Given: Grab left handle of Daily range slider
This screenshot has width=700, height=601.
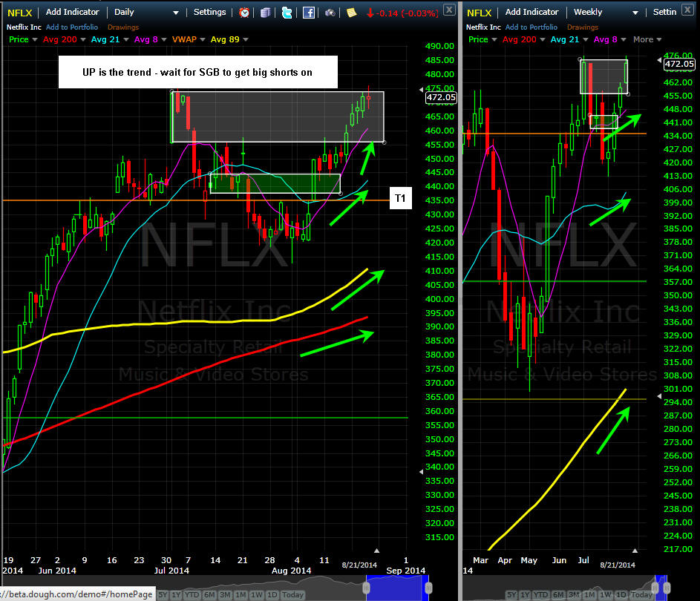Looking at the screenshot, I should coord(367,588).
